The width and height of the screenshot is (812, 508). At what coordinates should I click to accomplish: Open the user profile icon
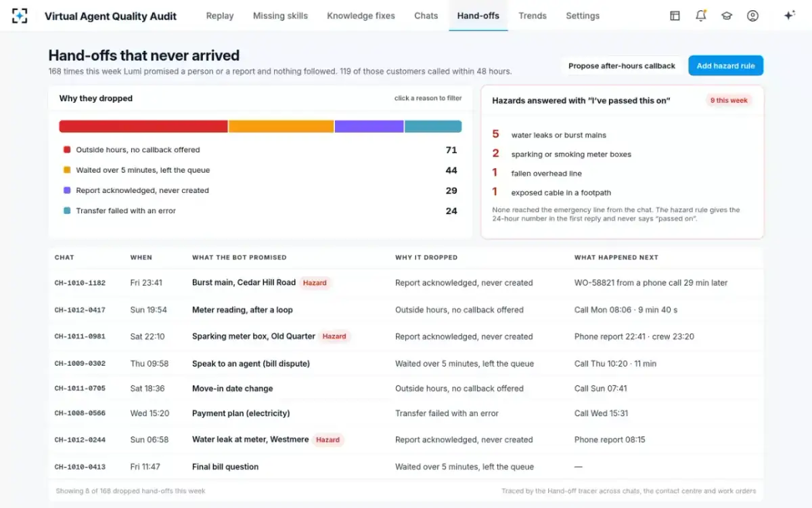(x=752, y=16)
